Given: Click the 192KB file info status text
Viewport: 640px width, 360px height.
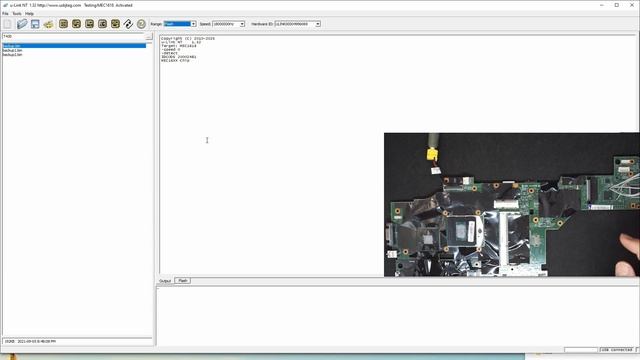Looking at the screenshot, I should point(30,341).
